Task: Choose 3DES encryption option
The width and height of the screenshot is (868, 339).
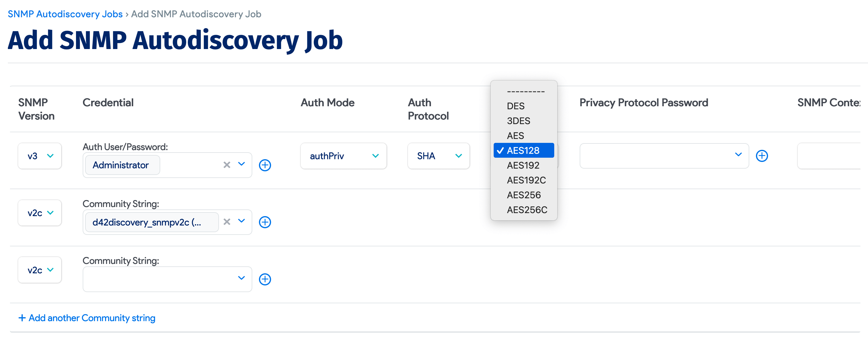Action: point(518,121)
